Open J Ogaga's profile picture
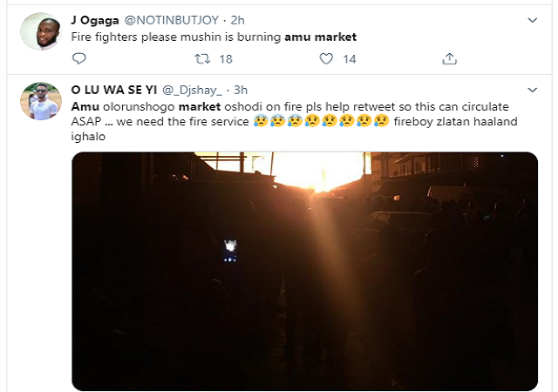 coord(40,31)
